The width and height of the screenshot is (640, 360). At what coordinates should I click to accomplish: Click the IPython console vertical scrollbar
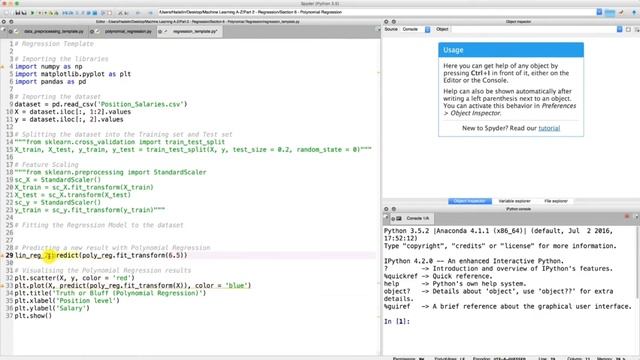638,261
